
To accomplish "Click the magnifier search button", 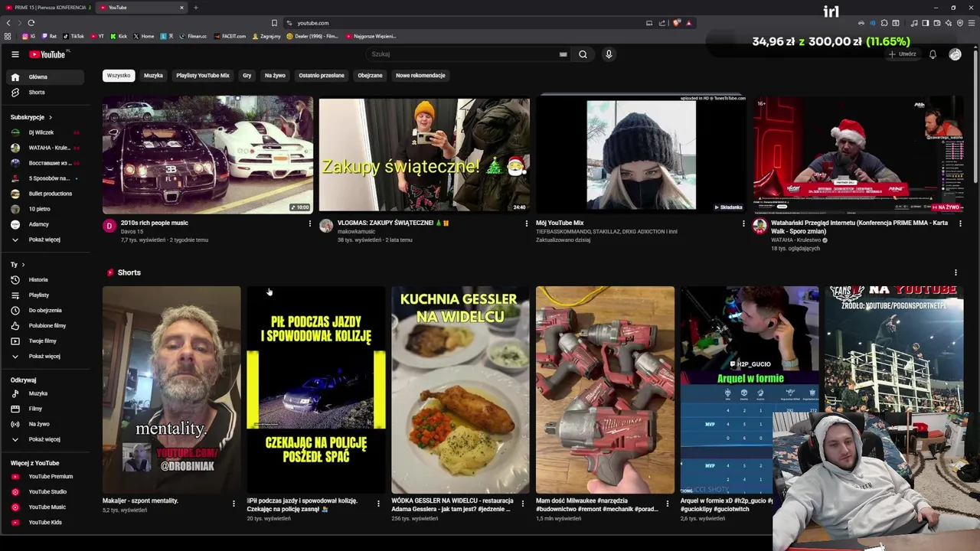I will pyautogui.click(x=583, y=54).
